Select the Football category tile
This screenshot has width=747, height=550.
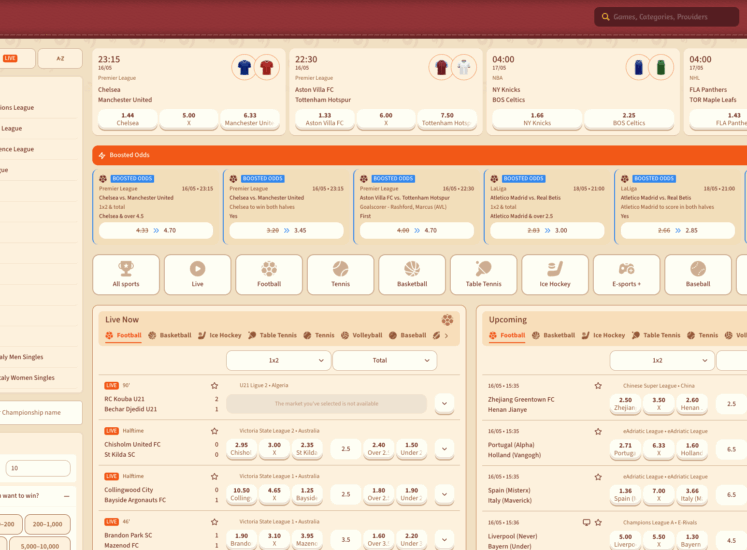pos(269,275)
